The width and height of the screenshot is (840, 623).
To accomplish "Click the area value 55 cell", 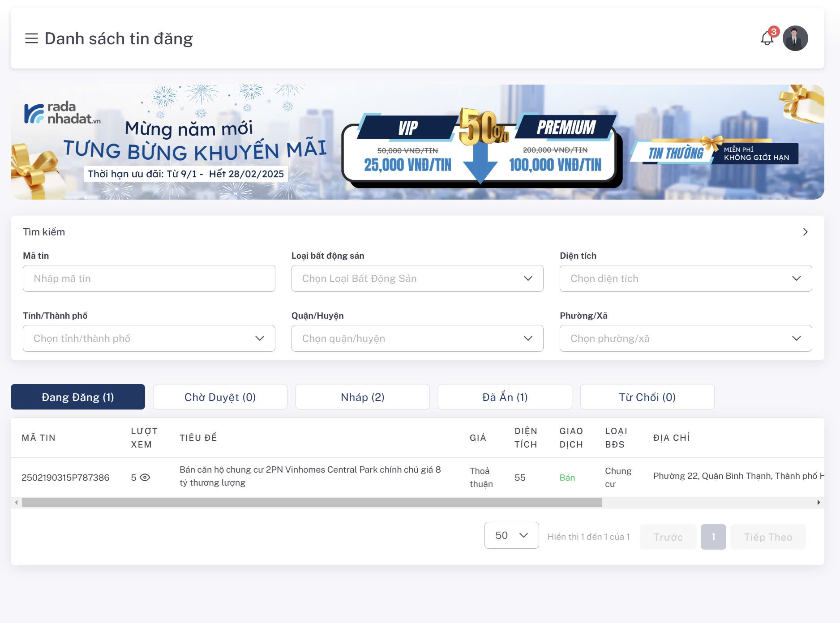I will tap(520, 478).
